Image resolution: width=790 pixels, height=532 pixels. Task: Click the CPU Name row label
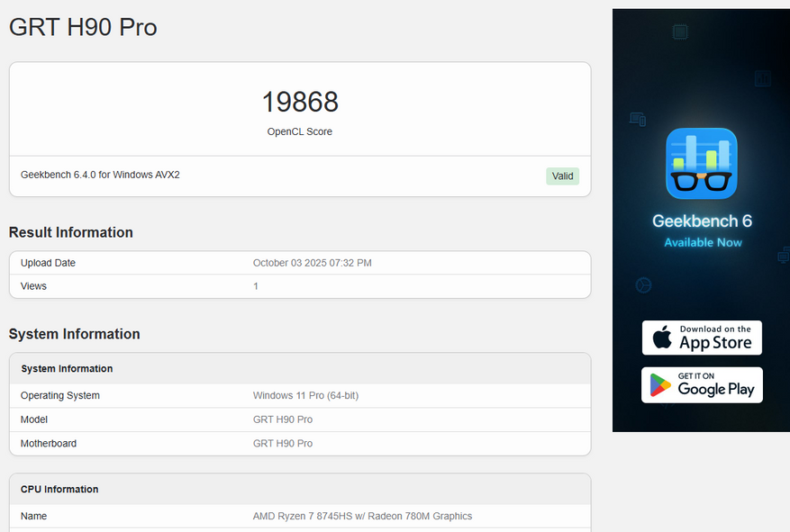pyautogui.click(x=33, y=516)
